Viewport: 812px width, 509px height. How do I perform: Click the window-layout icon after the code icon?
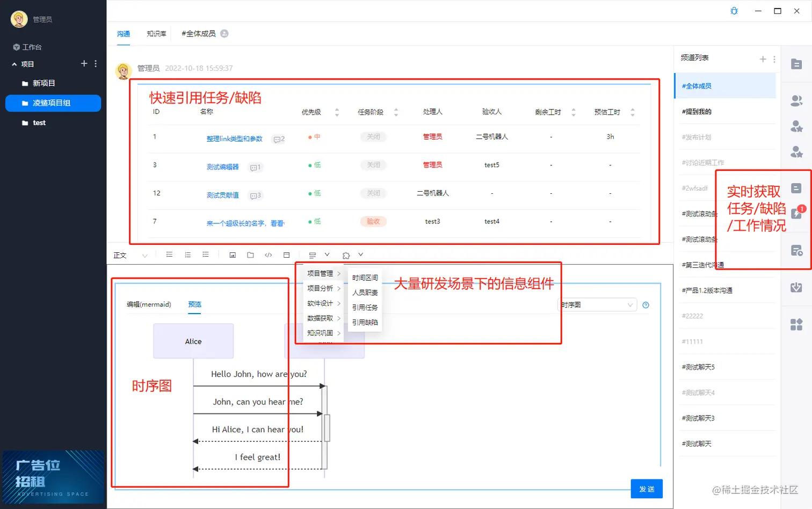286,255
